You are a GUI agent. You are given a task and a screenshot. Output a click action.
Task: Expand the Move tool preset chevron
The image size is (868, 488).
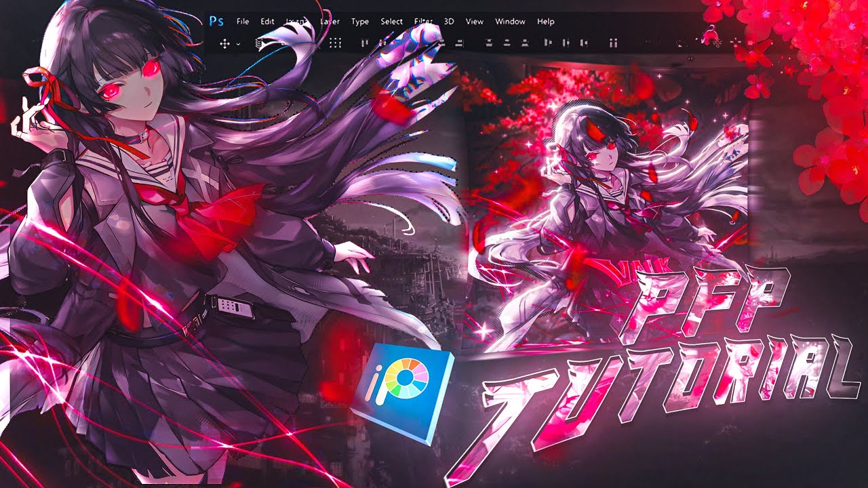coord(238,44)
